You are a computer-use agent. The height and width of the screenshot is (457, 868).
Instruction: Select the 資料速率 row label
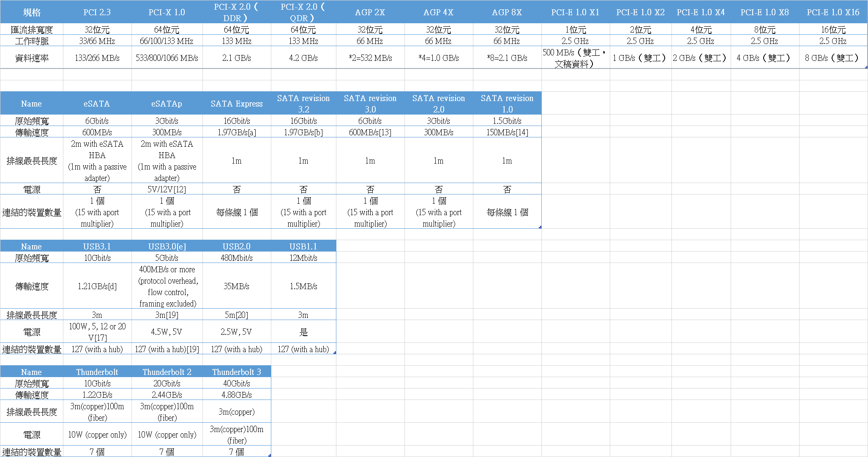tap(32, 57)
